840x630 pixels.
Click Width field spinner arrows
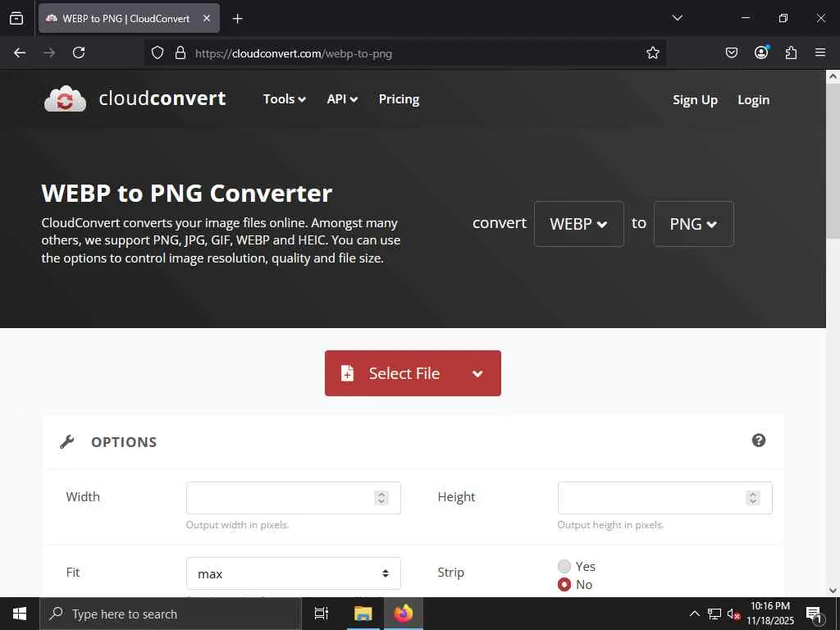click(381, 498)
